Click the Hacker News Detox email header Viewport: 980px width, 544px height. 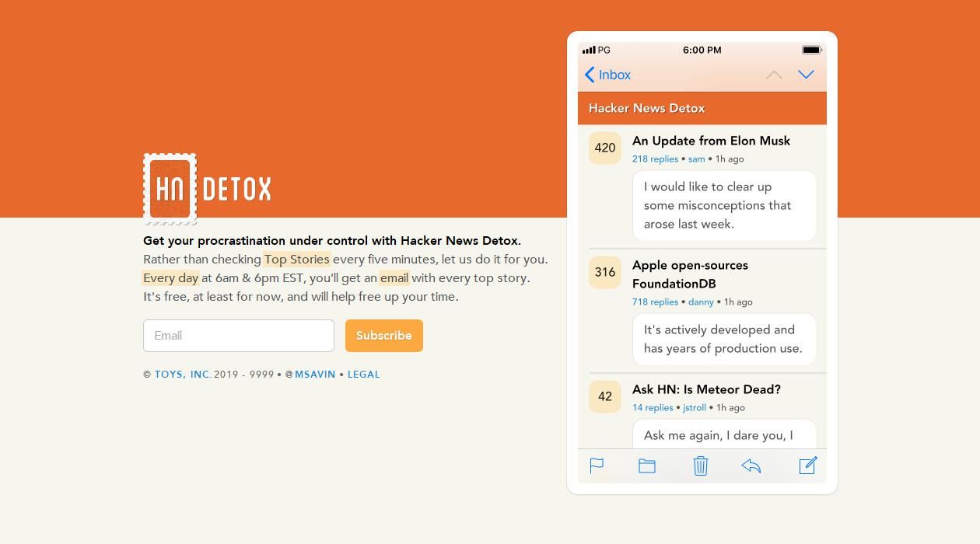(702, 108)
